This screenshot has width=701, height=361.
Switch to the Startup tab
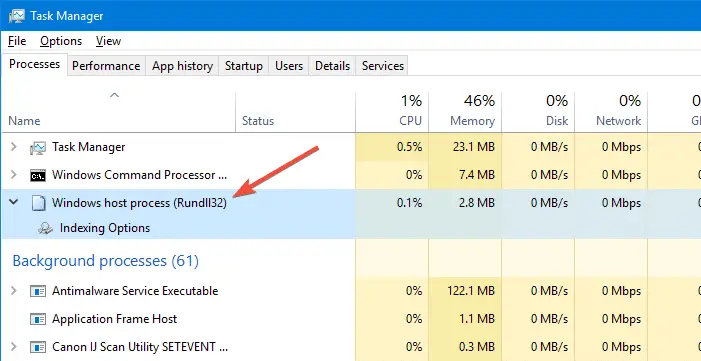tap(244, 66)
